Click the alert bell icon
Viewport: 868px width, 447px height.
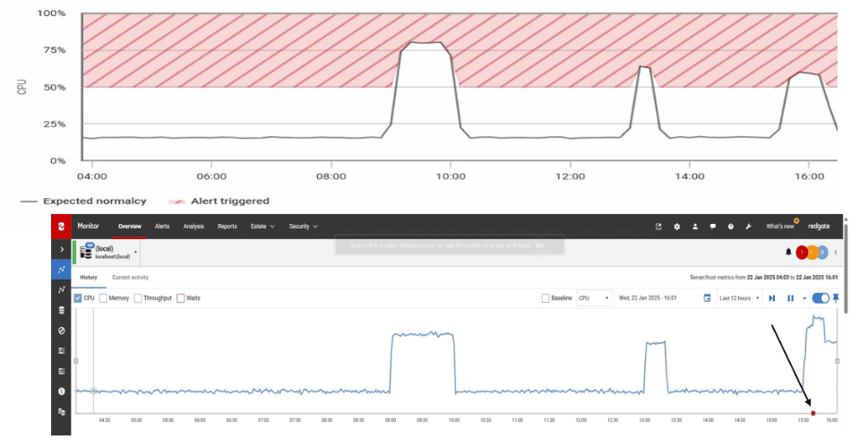click(x=788, y=252)
